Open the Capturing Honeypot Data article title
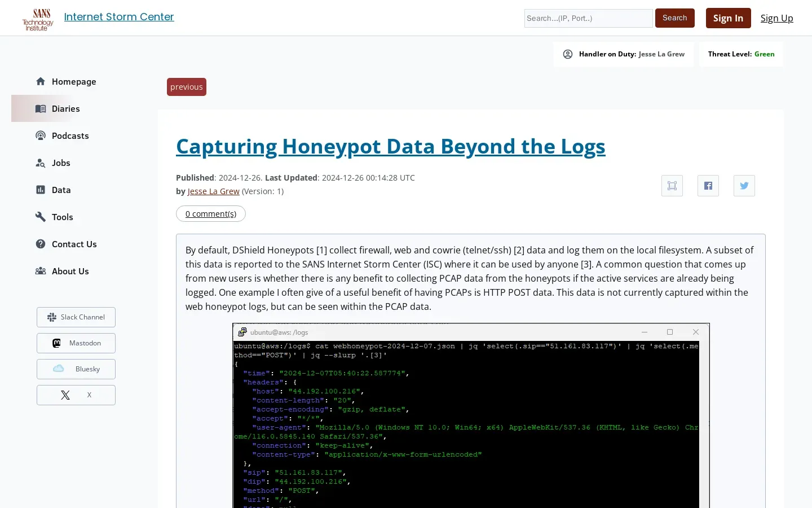812x508 pixels. [x=391, y=146]
